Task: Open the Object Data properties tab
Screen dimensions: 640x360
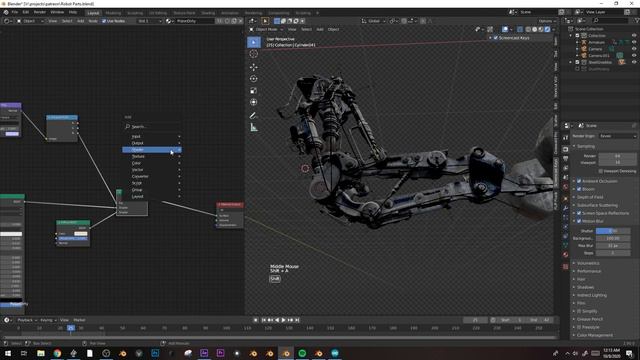Action: coord(565,245)
